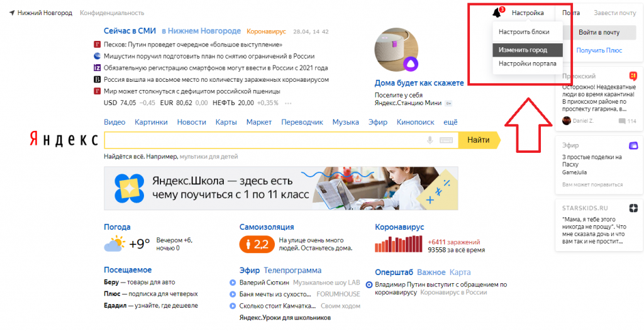
Task: Open the Переводчик service link
Action: click(302, 122)
